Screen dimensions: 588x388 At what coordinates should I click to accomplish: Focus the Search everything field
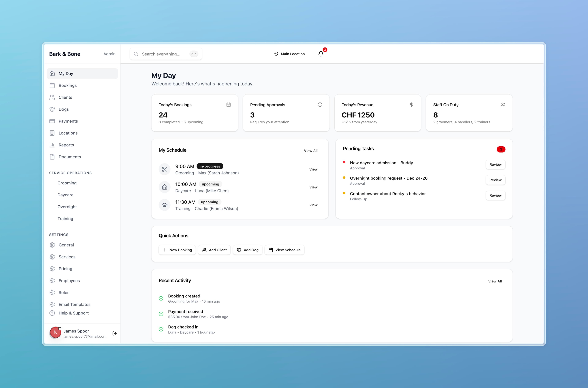(163, 54)
